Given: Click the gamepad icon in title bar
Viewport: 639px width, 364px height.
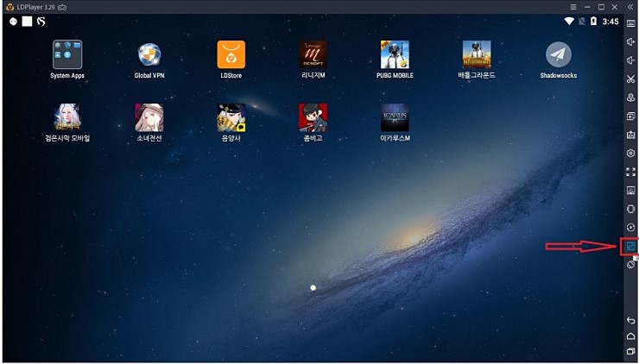Looking at the screenshot, I should coord(62,7).
